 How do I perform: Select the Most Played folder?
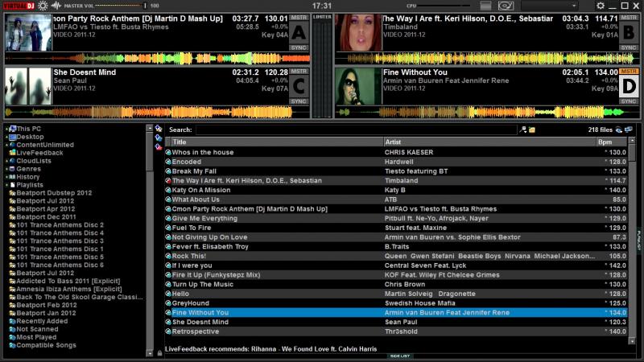[x=36, y=337]
